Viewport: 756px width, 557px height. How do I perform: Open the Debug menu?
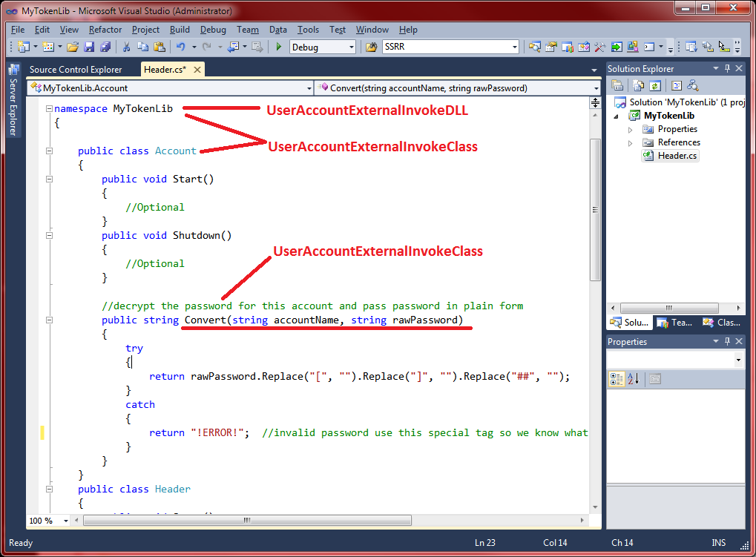[213, 30]
